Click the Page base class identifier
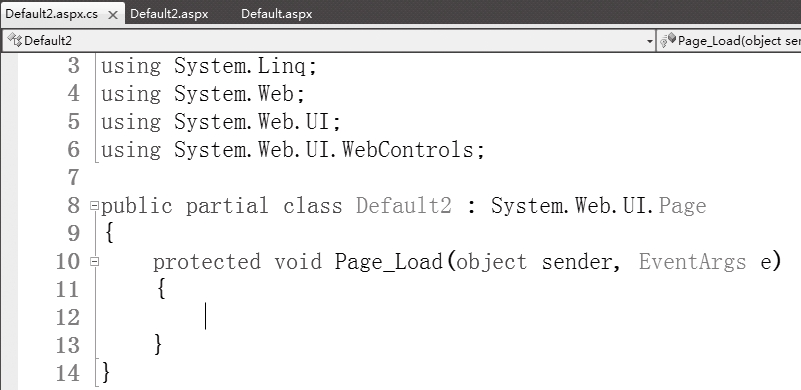801x390 pixels. (x=682, y=207)
